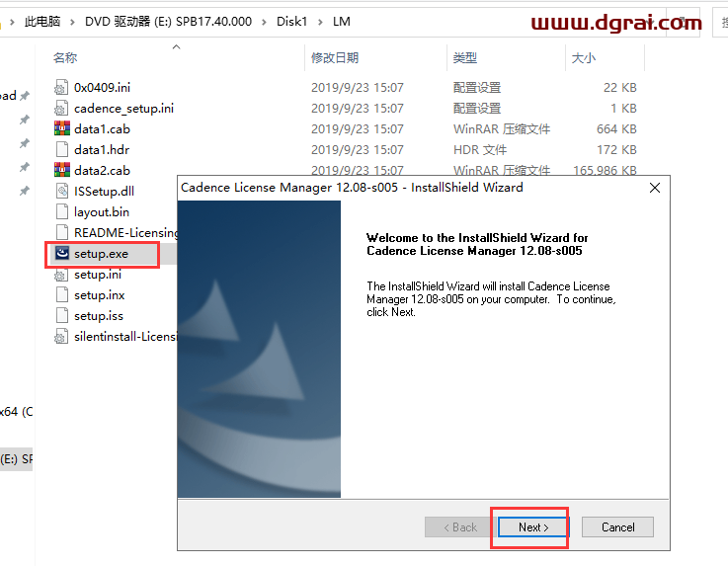
Task: Click the setup.inx file icon
Action: 62,294
